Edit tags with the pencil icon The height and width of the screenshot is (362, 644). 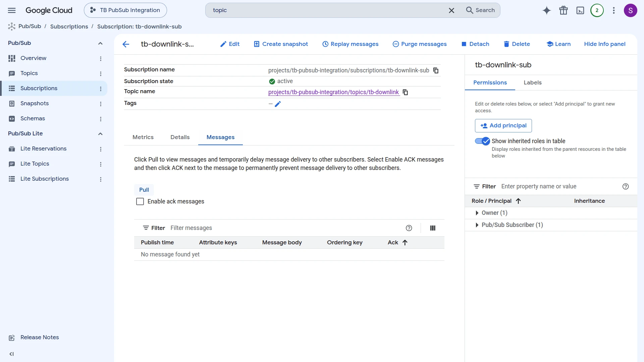click(278, 104)
